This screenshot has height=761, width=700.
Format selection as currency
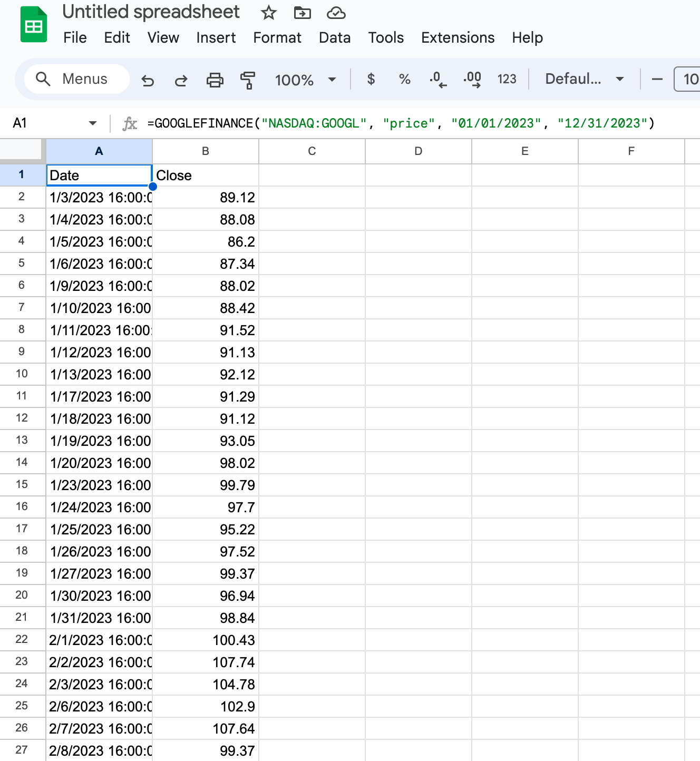coord(371,79)
